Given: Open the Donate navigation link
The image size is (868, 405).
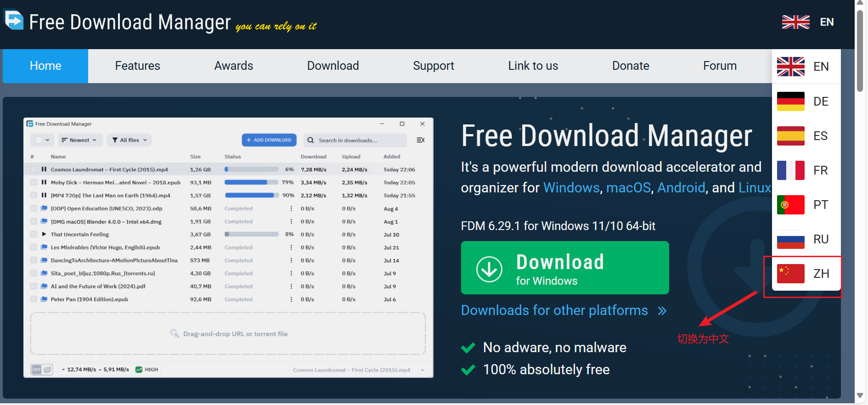Looking at the screenshot, I should pyautogui.click(x=631, y=66).
